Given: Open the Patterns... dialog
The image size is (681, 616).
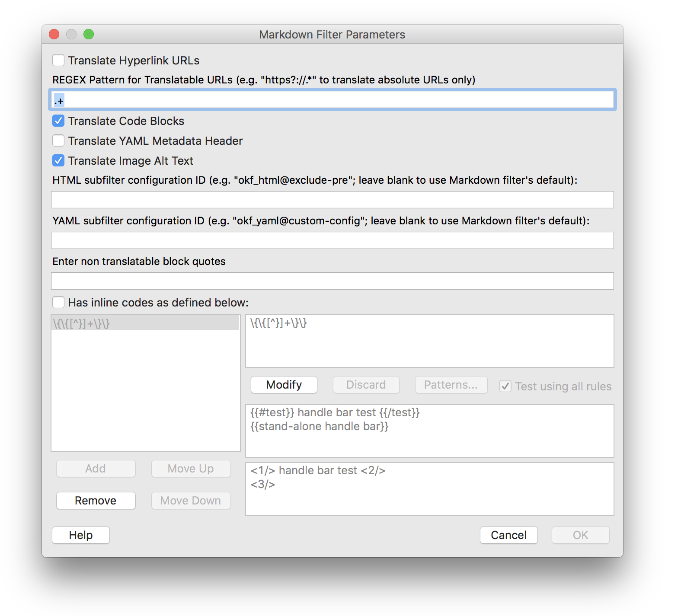Looking at the screenshot, I should pos(451,385).
